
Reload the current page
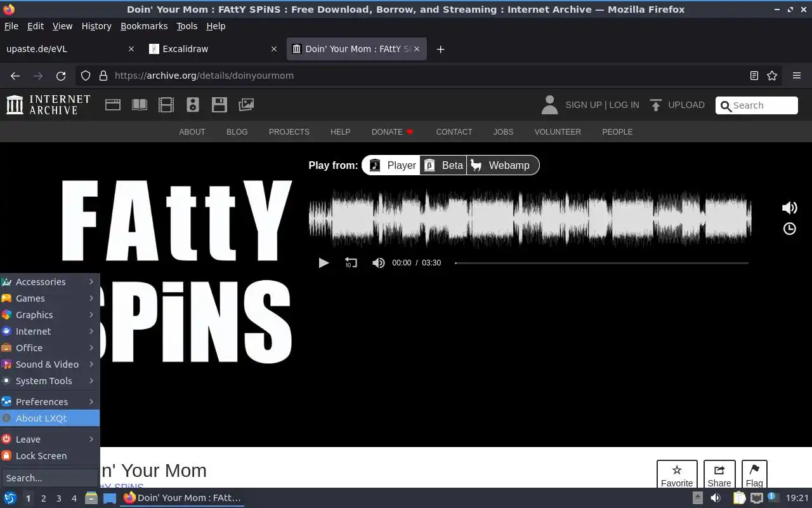[x=61, y=76]
